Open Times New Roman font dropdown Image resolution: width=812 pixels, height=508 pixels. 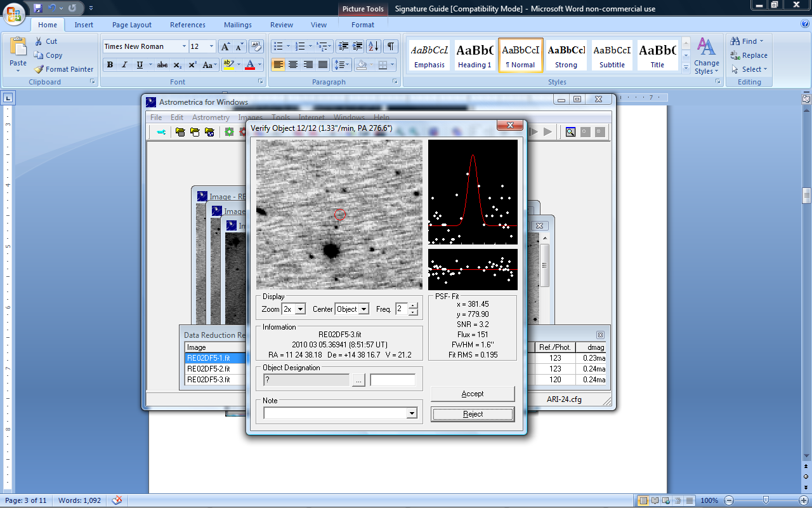[x=184, y=46]
